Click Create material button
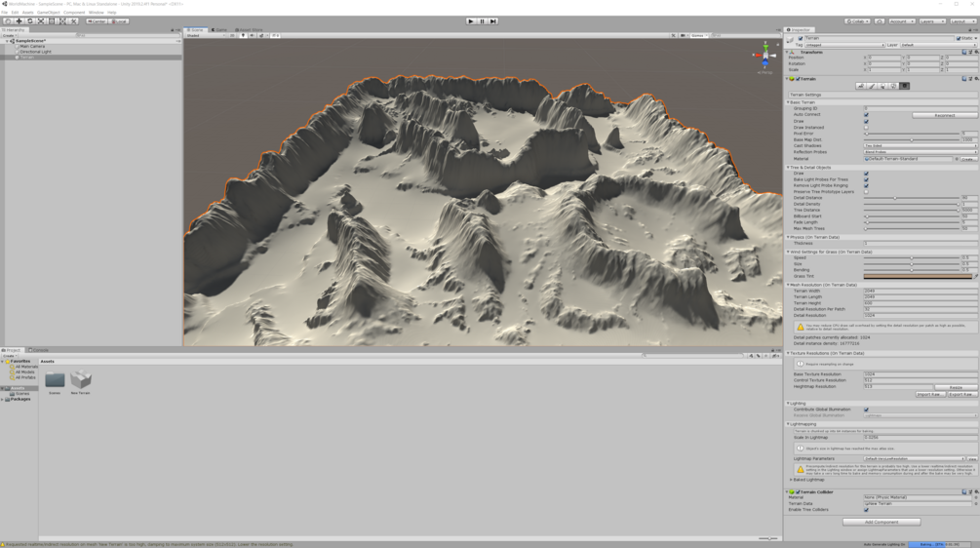This screenshot has width=980, height=548. tap(968, 159)
